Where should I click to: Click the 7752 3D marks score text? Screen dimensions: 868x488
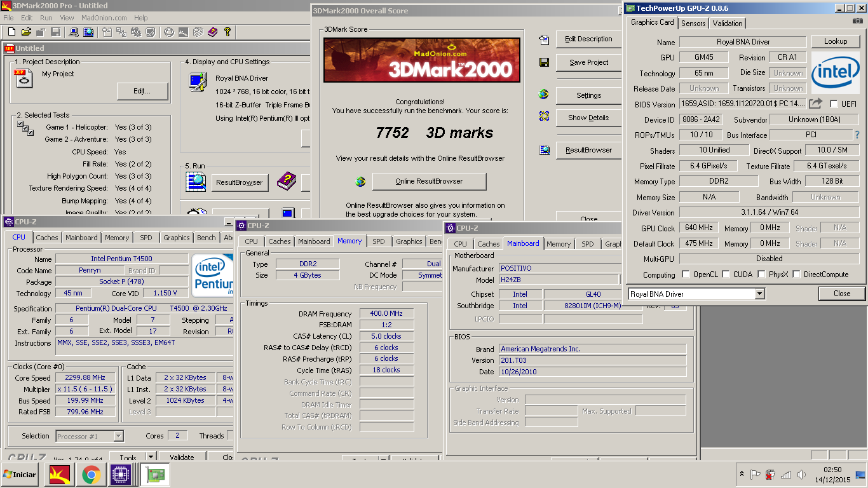tap(434, 133)
